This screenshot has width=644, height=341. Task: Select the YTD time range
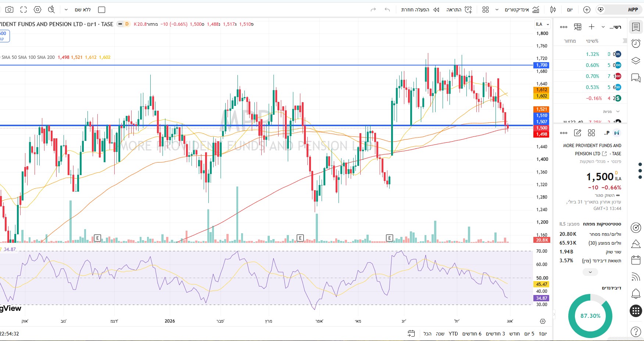[453, 334]
